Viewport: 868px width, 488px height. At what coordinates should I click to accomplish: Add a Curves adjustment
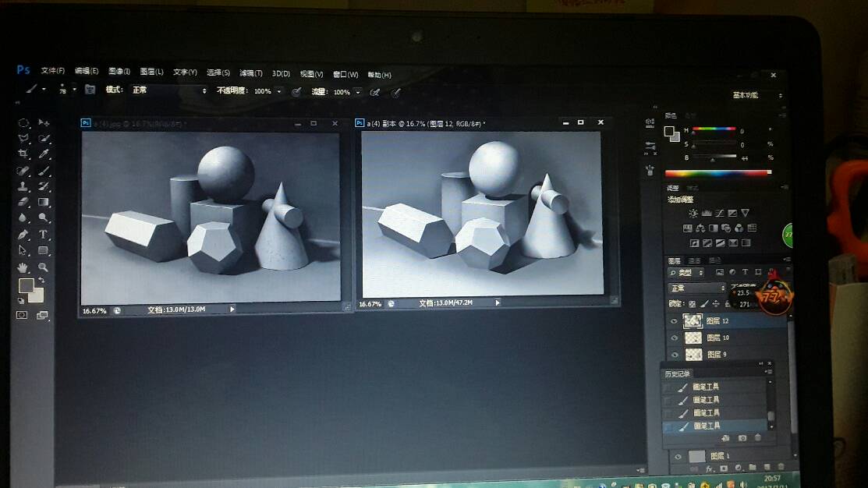tap(719, 213)
